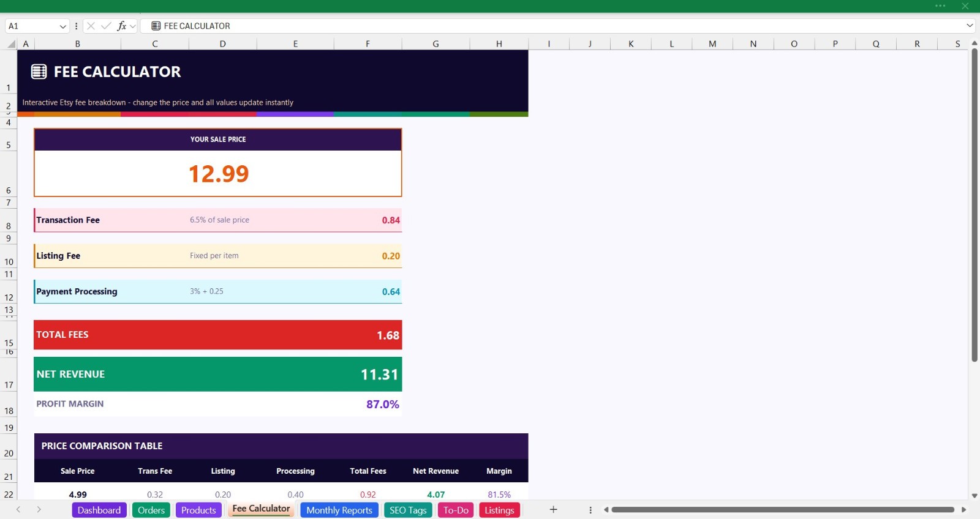This screenshot has height=519, width=980.
Task: Click the transaction fee value 0.84
Action: [391, 220]
